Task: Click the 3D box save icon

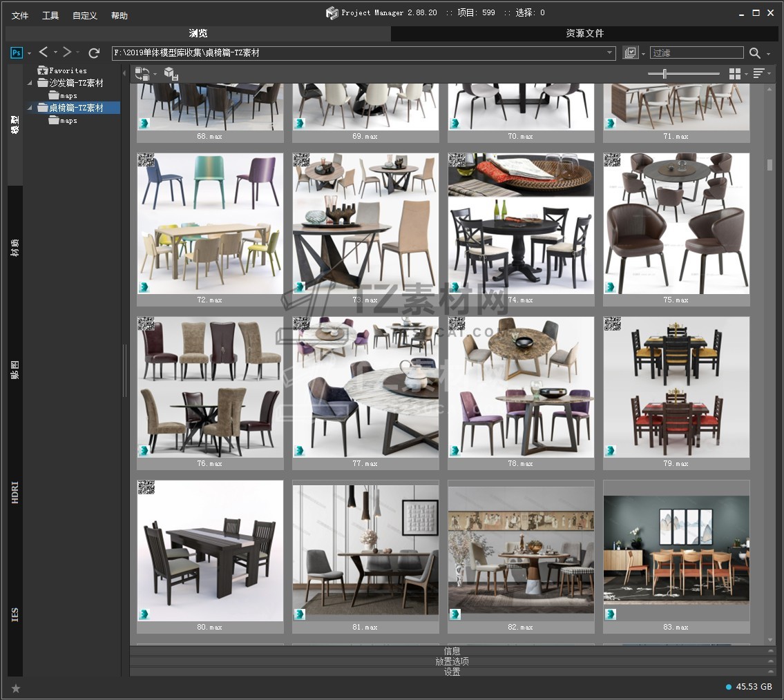Action: (x=171, y=74)
